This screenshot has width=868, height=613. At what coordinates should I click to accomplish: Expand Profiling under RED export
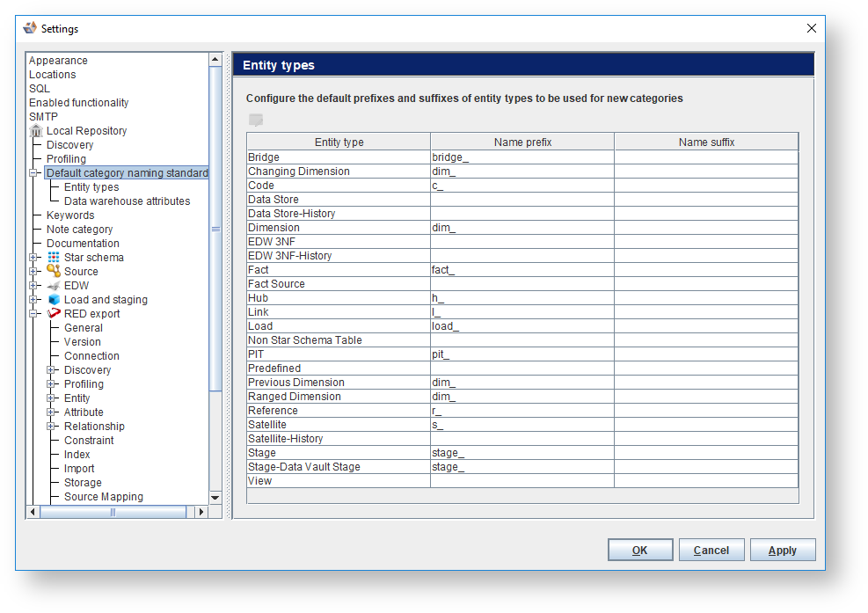point(51,383)
